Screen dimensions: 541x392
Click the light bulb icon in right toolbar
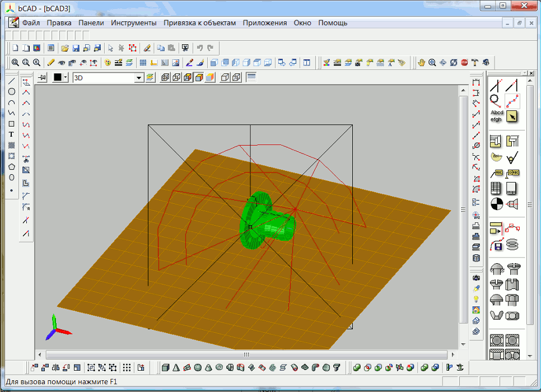pos(476,299)
